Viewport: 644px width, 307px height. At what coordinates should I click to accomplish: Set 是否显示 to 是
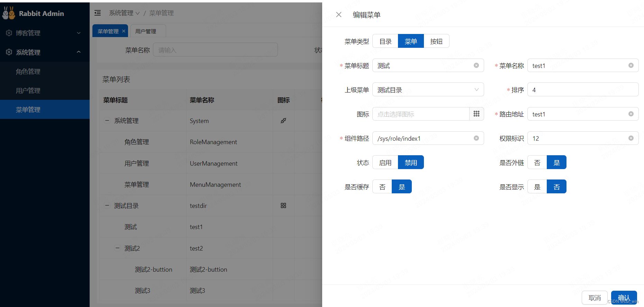pyautogui.click(x=537, y=187)
